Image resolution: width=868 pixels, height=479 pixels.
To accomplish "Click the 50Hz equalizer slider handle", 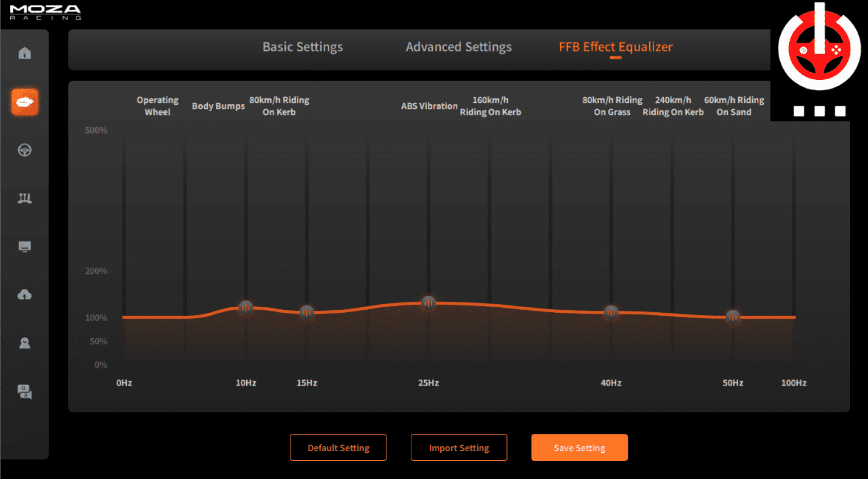I will 733,317.
